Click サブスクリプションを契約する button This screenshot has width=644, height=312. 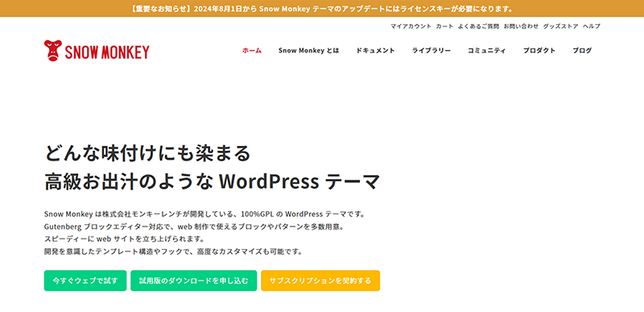tap(320, 281)
